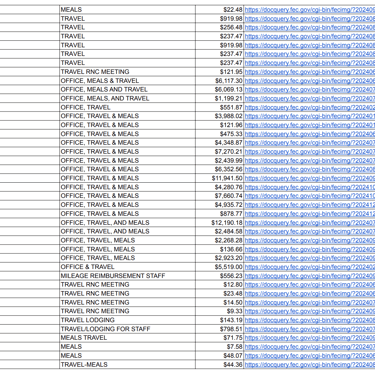Open the docquery link for $11,941.50
375x375 pixels.
pos(310,178)
